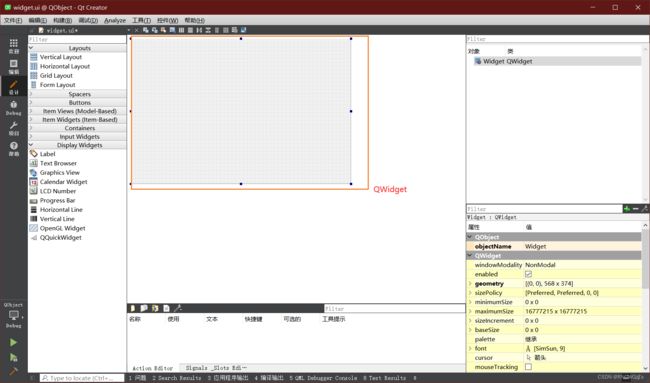Select Widget QWidget in object inspector
The height and width of the screenshot is (383, 650).
pos(558,61)
